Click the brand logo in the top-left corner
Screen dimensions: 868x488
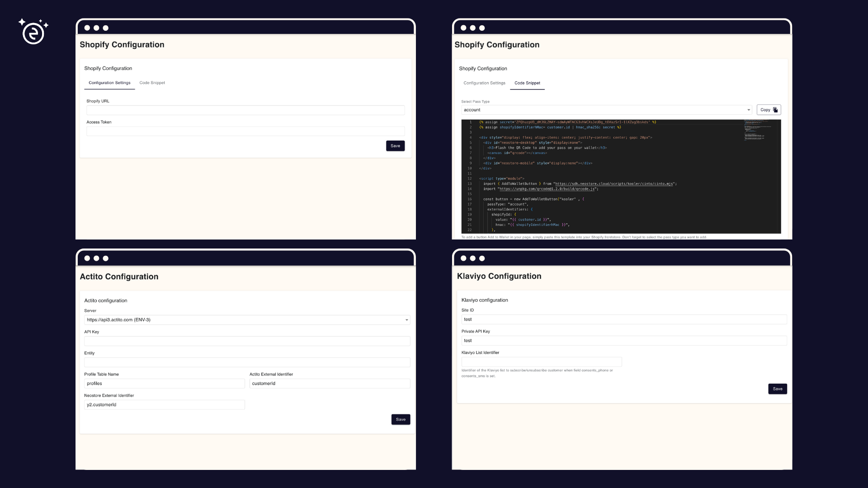click(x=33, y=32)
